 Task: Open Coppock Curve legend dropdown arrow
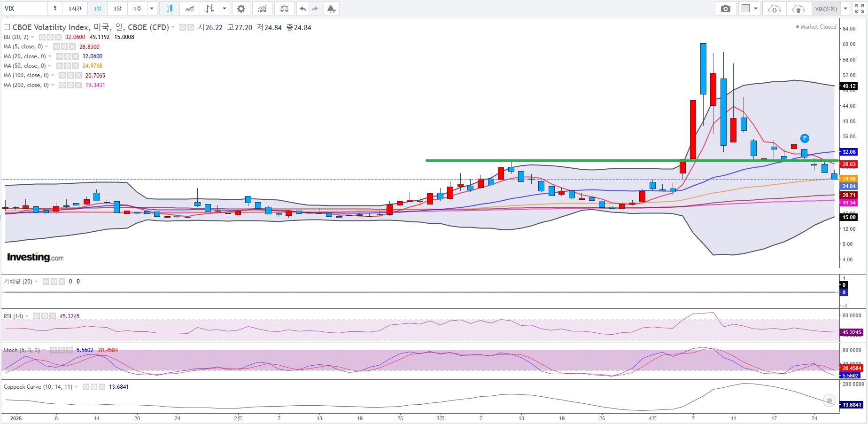pyautogui.click(x=76, y=387)
